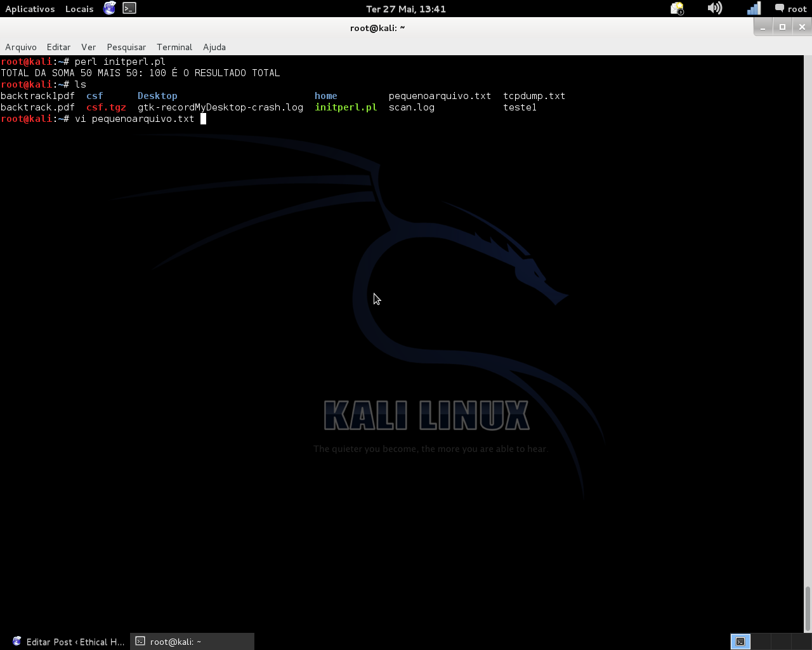Click the 'perl initperl.pl' command line
Viewport: 812px width, 650px height.
tap(120, 62)
